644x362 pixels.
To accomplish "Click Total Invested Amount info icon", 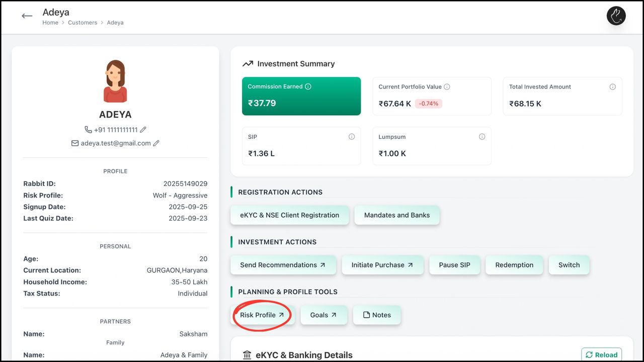I will [612, 87].
